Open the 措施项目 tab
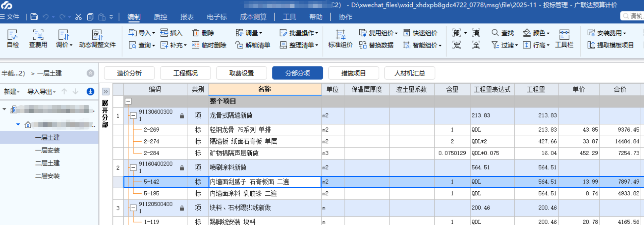 pyautogui.click(x=354, y=73)
